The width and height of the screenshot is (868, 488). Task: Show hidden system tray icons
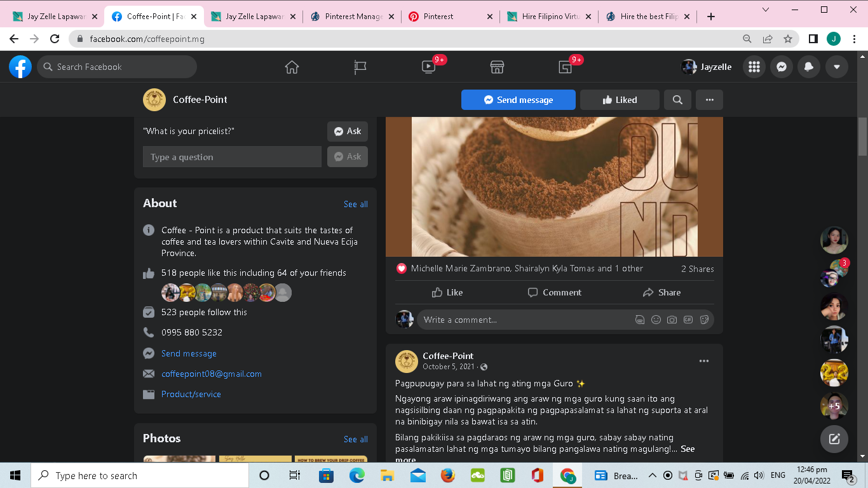click(652, 475)
